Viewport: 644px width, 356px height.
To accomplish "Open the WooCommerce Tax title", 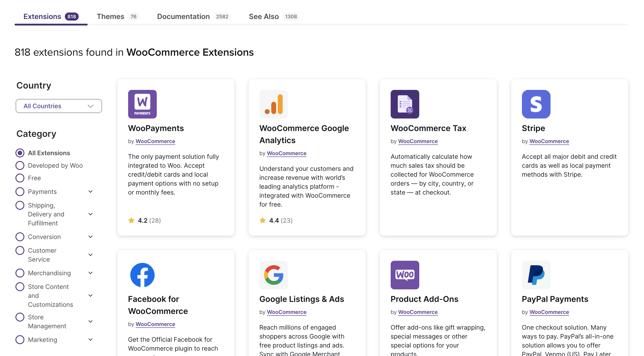I will tap(428, 128).
